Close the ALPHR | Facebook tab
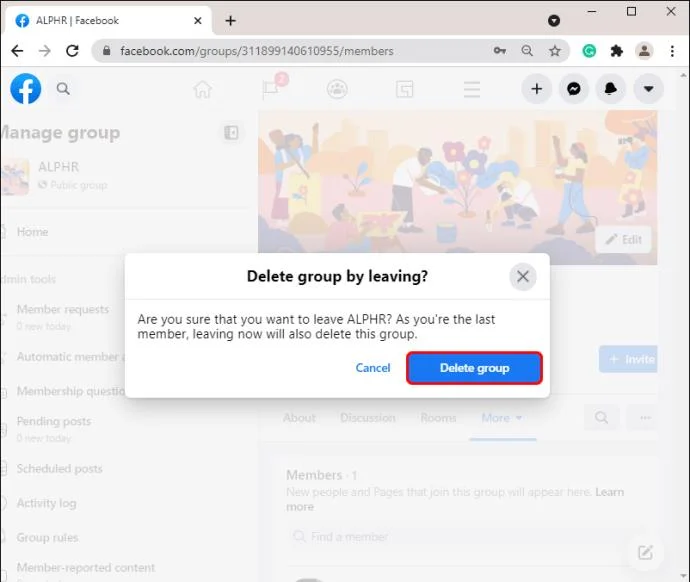Viewport: 690px width, 582px height. [198, 21]
